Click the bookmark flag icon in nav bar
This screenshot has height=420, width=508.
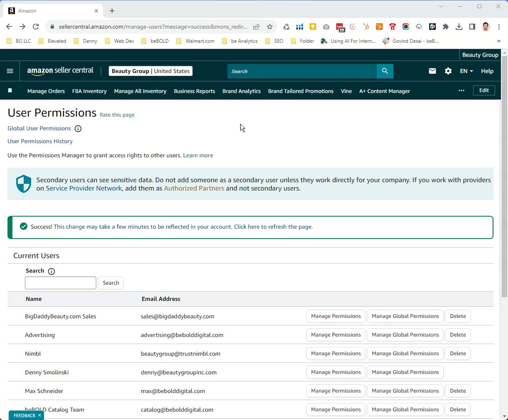pos(10,90)
